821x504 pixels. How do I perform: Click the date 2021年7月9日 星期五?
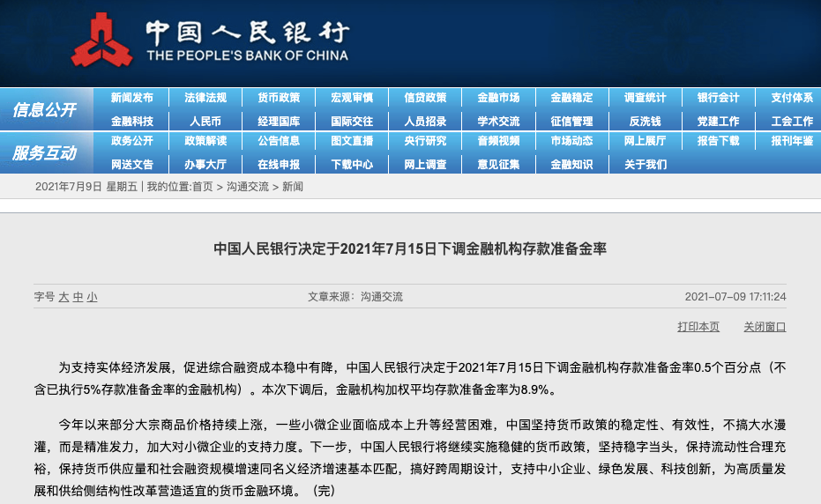point(86,187)
